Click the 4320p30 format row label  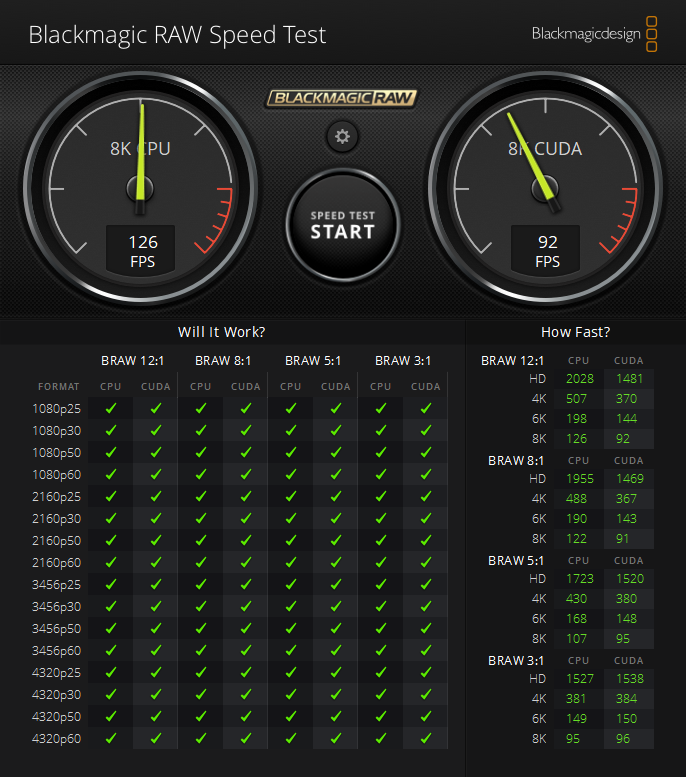click(57, 695)
